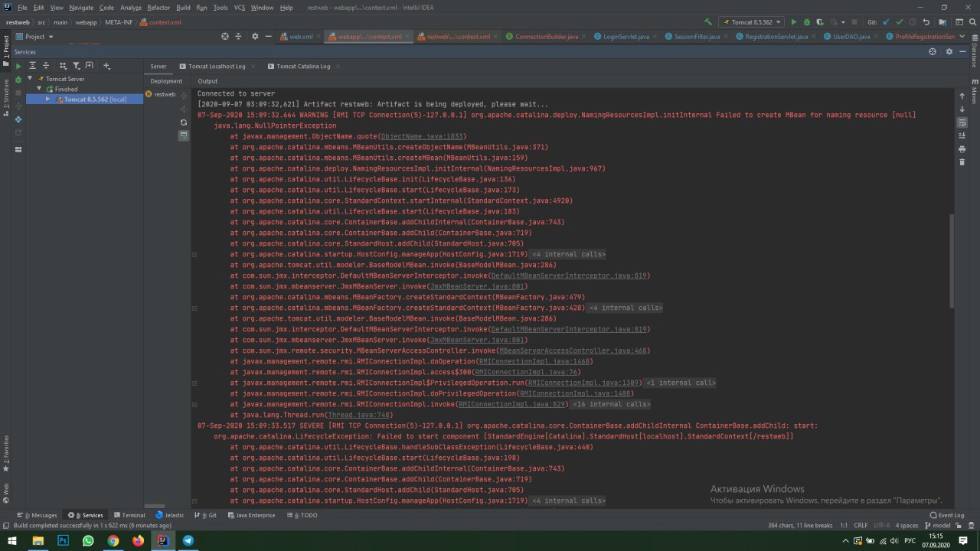
Task: Open the profiler run dropdown arrow in toolbar
Action: [842, 22]
